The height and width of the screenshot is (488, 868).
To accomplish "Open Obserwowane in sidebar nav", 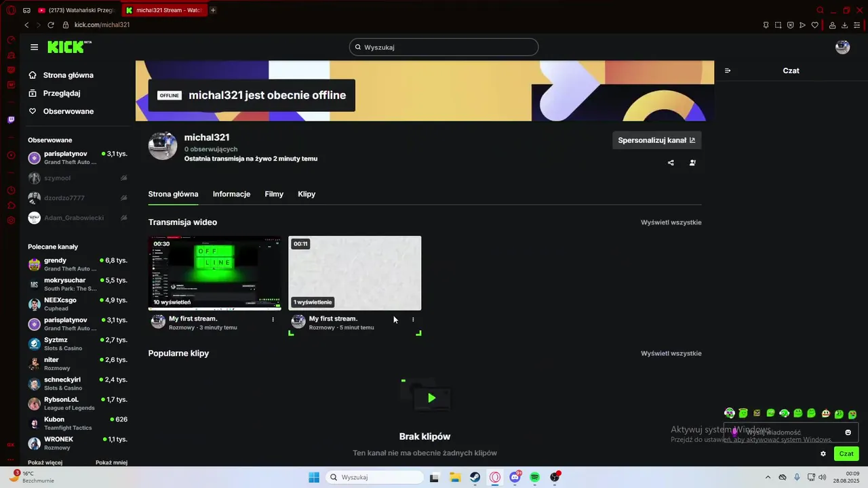I will tap(62, 111).
